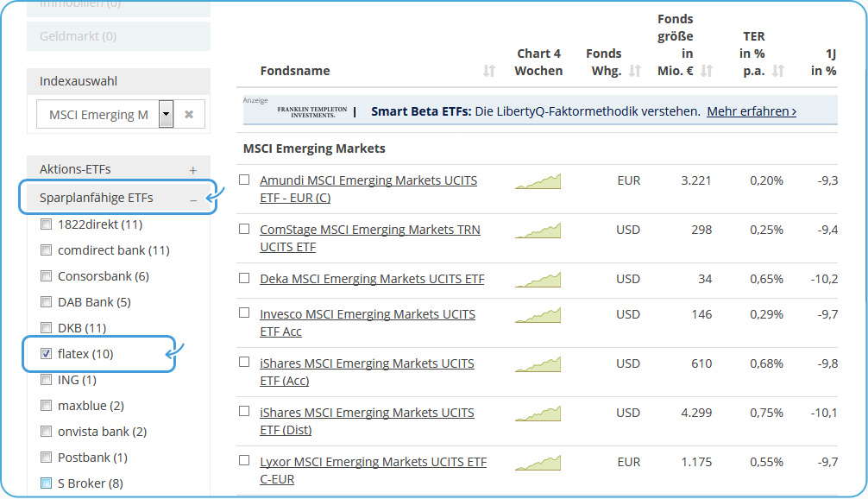This screenshot has height=499, width=868.
Task: Select the Amundi MSCI Emerging Markets row checkbox
Action: tap(244, 180)
